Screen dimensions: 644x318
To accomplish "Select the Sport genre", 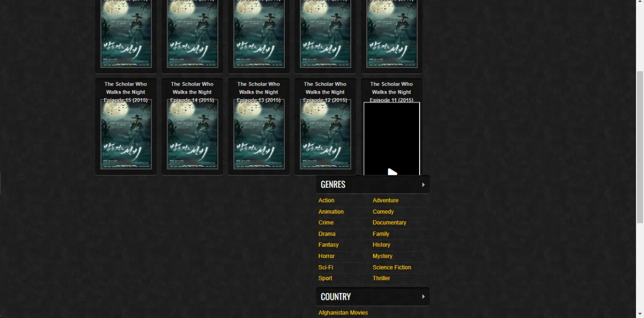I will (325, 278).
